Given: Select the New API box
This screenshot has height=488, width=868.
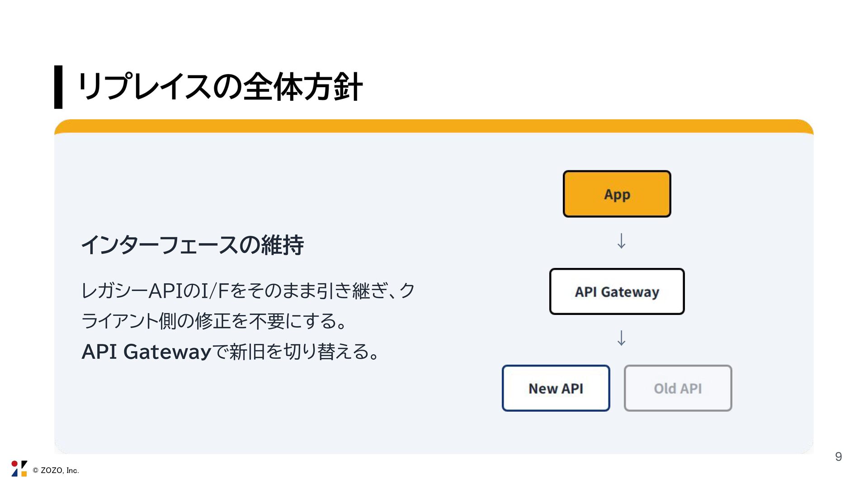Looking at the screenshot, I should pos(556,388).
